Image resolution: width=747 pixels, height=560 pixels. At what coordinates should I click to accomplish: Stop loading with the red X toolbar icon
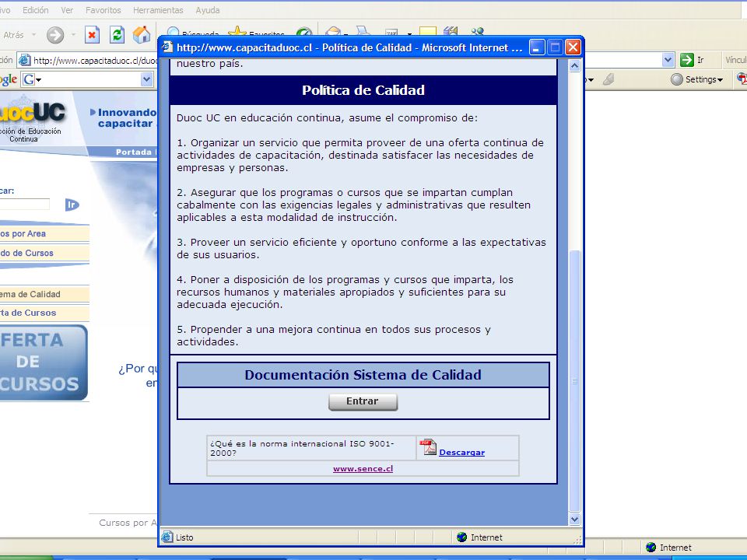[x=92, y=35]
